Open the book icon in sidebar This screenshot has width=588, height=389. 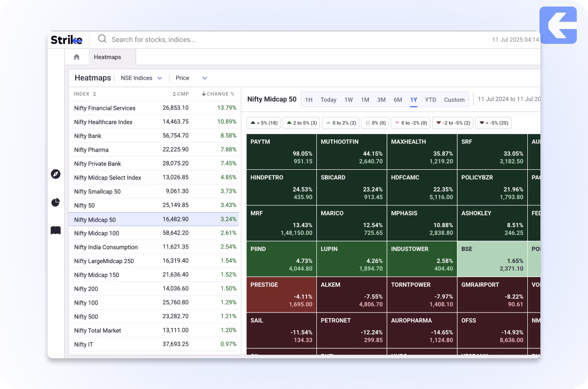[56, 230]
